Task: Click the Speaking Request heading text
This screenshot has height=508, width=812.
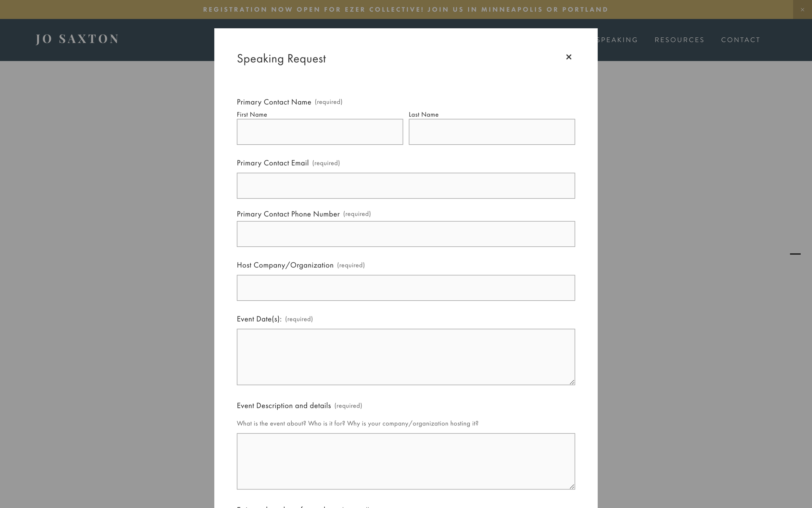Action: tap(281, 59)
